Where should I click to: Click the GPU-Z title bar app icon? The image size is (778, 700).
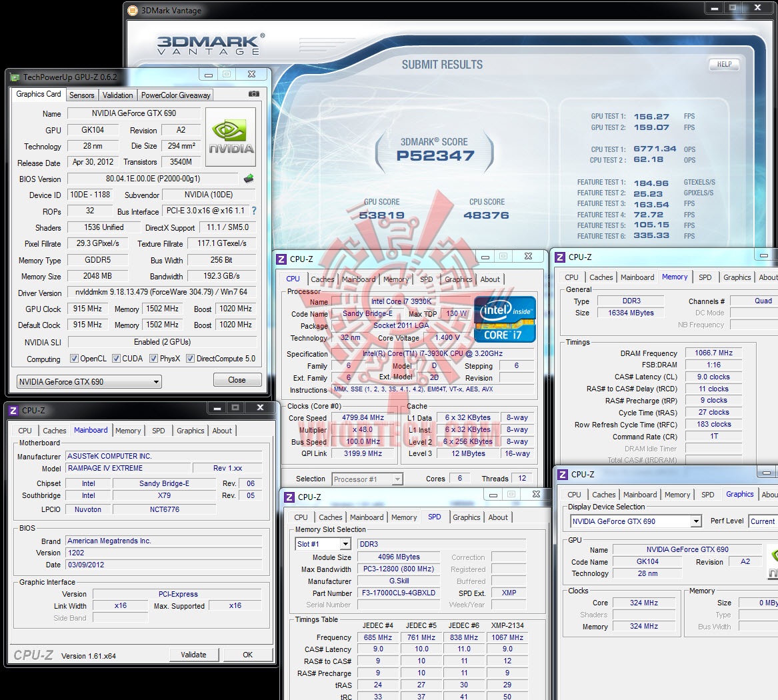tap(15, 77)
